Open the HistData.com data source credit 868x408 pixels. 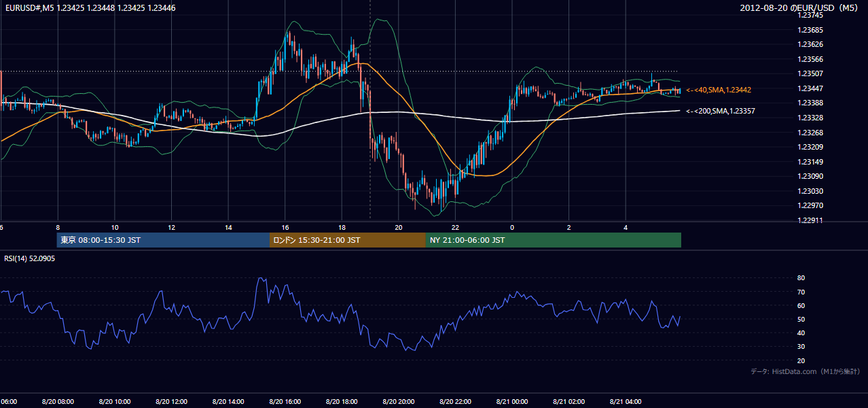(806, 371)
